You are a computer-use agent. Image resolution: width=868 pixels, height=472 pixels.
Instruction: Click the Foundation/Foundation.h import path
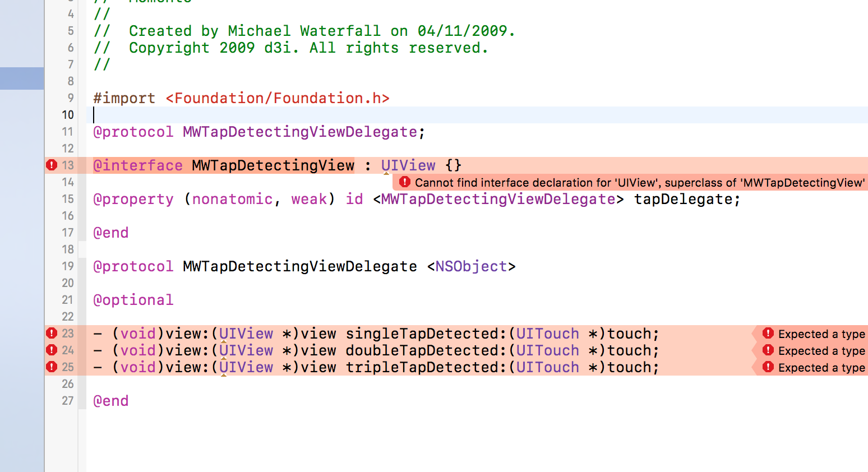(x=277, y=98)
